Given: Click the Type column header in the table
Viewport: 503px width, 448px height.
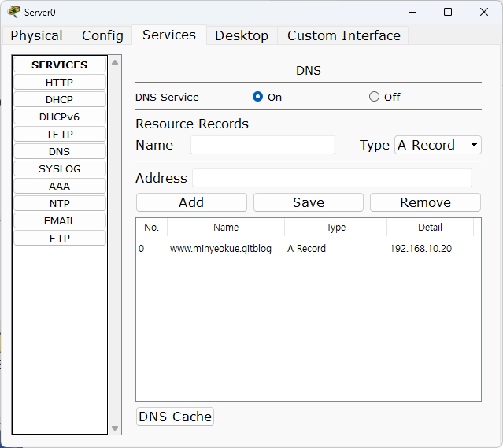Looking at the screenshot, I should [x=336, y=228].
